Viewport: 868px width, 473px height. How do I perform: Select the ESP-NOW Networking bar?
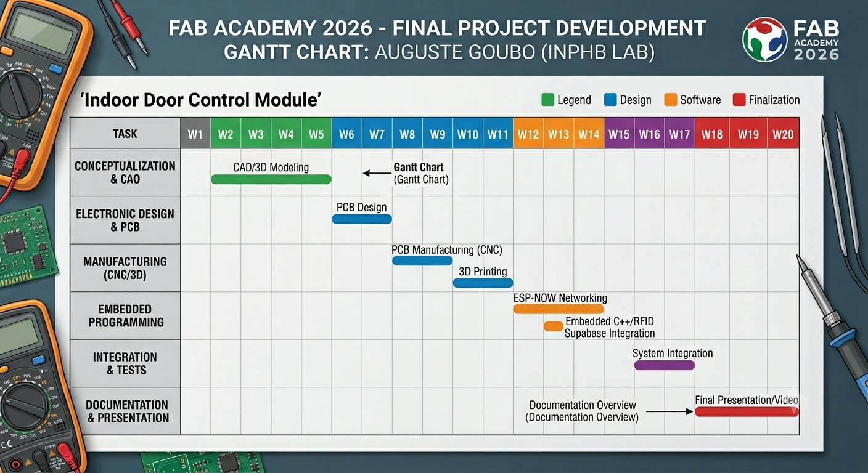[x=559, y=309]
